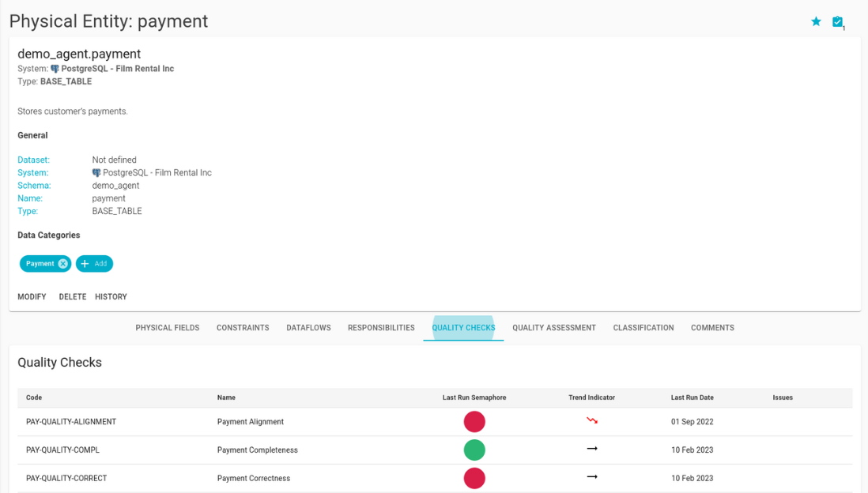The width and height of the screenshot is (868, 493).
Task: Click the Dataset label
Action: point(33,160)
